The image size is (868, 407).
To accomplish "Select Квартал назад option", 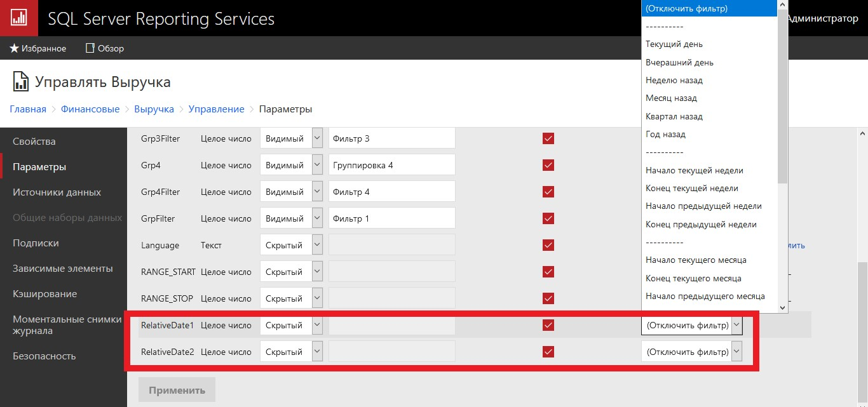I will [709, 116].
